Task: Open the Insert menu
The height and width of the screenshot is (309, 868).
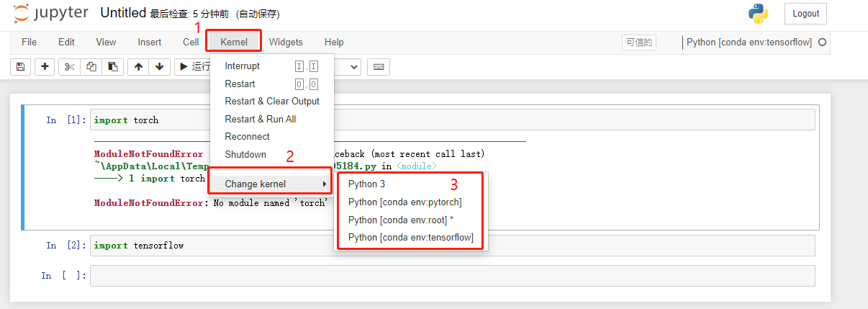Action: click(150, 42)
